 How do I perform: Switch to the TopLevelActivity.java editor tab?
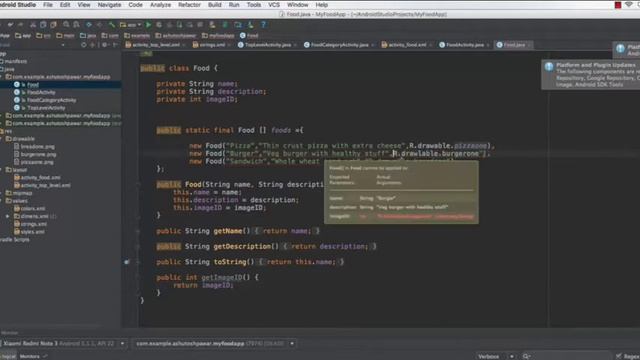tap(268, 45)
